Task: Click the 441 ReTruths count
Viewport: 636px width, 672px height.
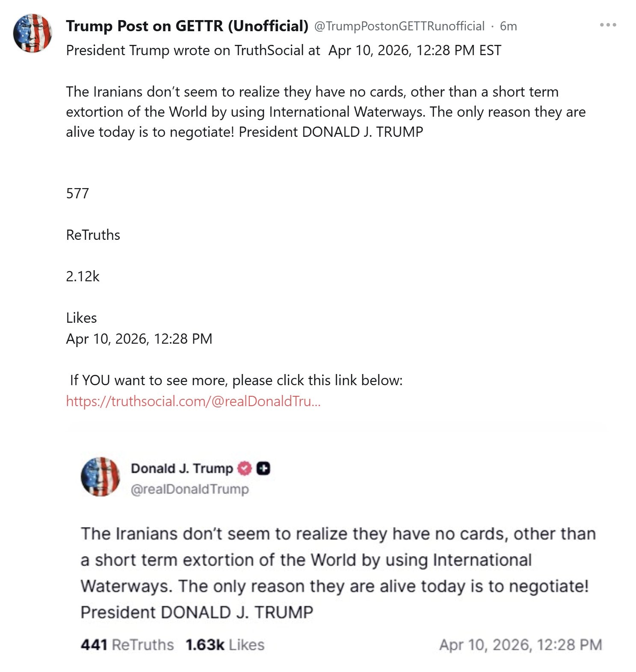Action: pos(127,645)
